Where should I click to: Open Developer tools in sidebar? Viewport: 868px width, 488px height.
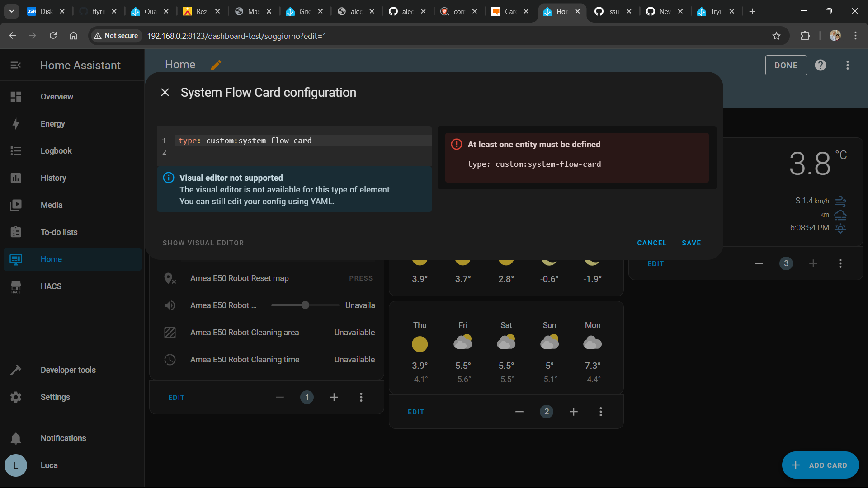(x=68, y=370)
